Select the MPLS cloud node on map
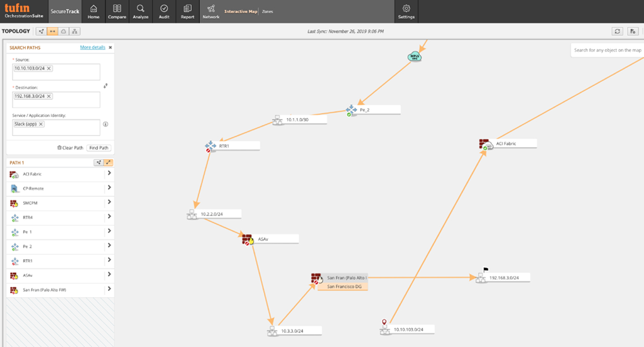Image resolution: width=644 pixels, height=347 pixels. [x=414, y=56]
